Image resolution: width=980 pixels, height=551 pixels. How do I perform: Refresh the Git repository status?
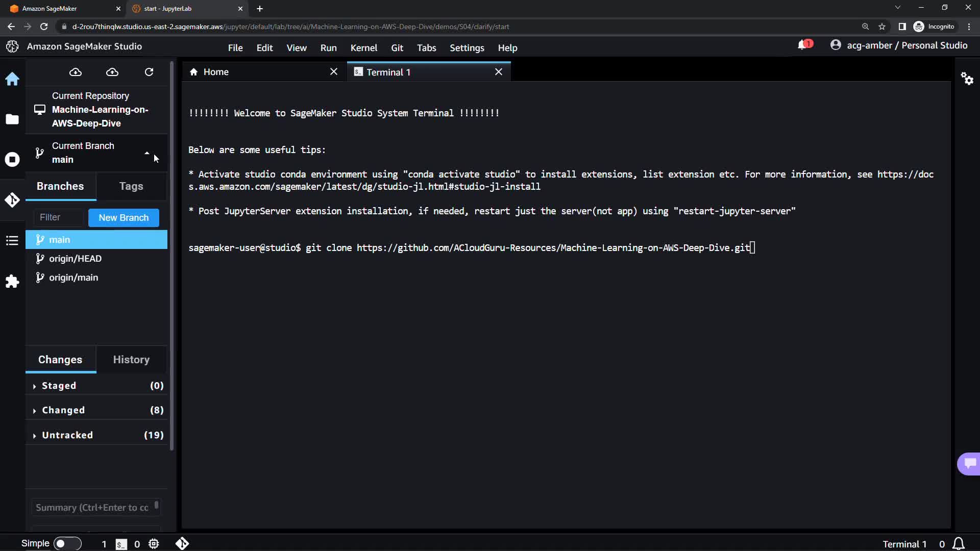149,72
